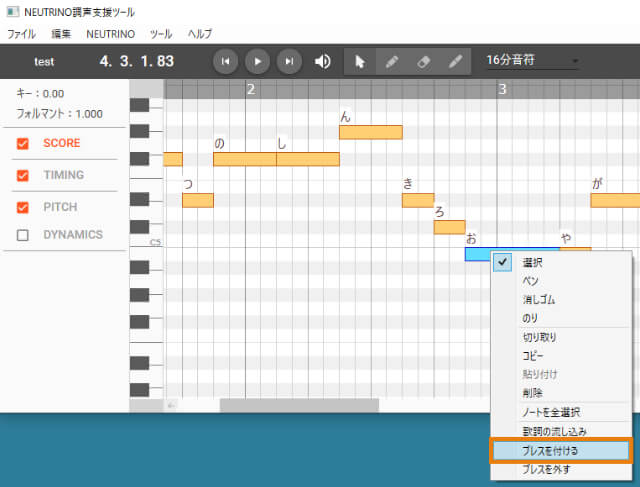640x487 pixels.
Task: Select the arrow pointer tool
Action: pyautogui.click(x=360, y=62)
